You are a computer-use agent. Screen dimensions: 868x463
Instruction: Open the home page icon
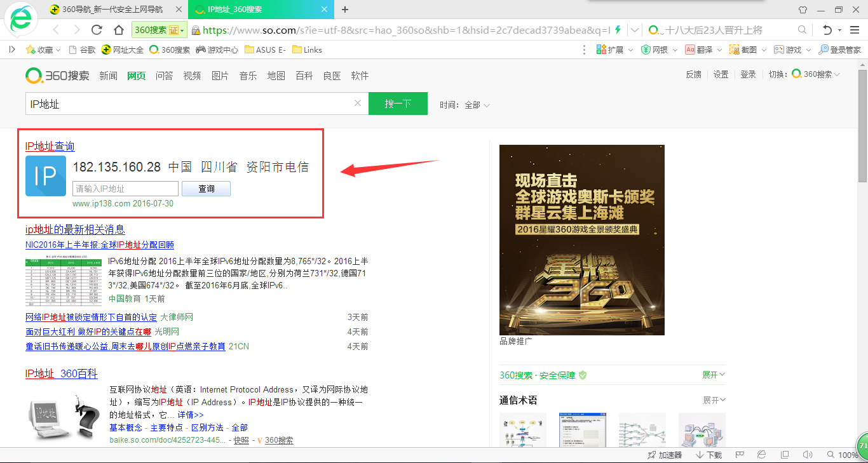tap(118, 30)
